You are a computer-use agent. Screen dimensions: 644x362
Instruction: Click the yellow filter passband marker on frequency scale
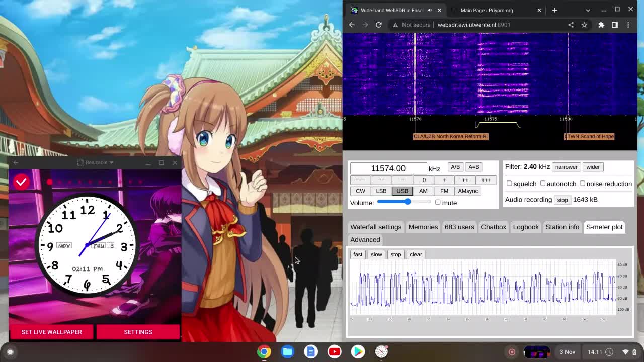tap(498, 124)
